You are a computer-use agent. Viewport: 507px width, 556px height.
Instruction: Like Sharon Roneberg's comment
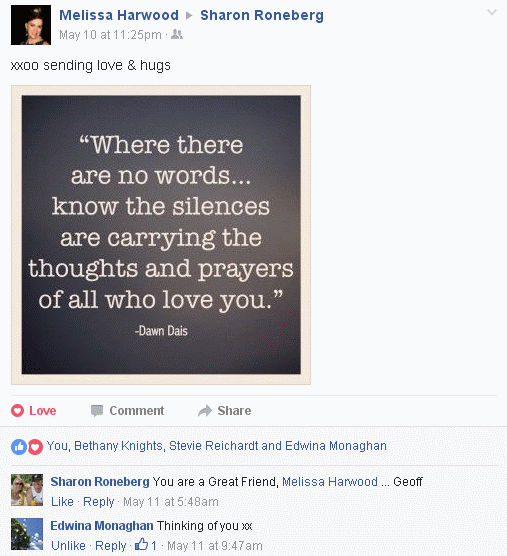click(62, 502)
